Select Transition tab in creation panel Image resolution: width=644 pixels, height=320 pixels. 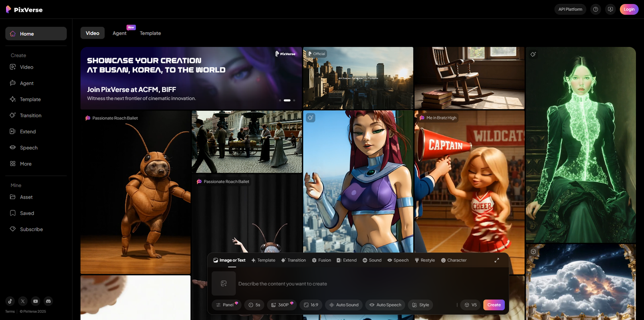tap(293, 260)
